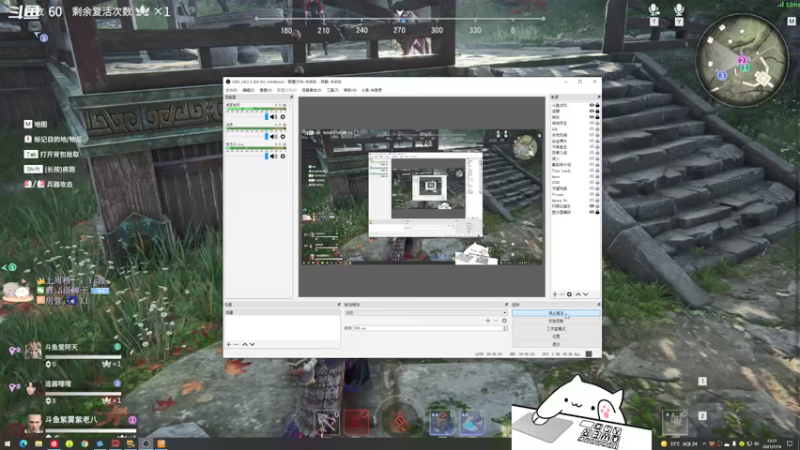Click 退出 exit button in OBS
This screenshot has height=450, width=800.
[x=556, y=344]
